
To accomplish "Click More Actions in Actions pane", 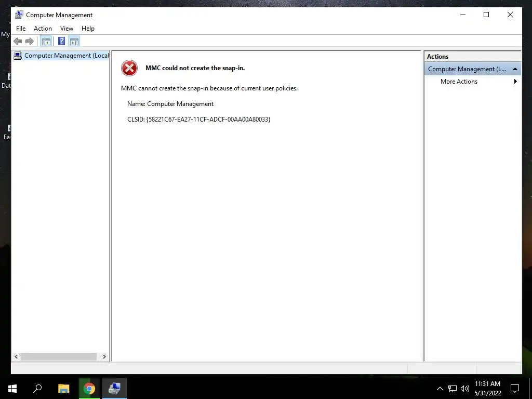I will [x=459, y=82].
